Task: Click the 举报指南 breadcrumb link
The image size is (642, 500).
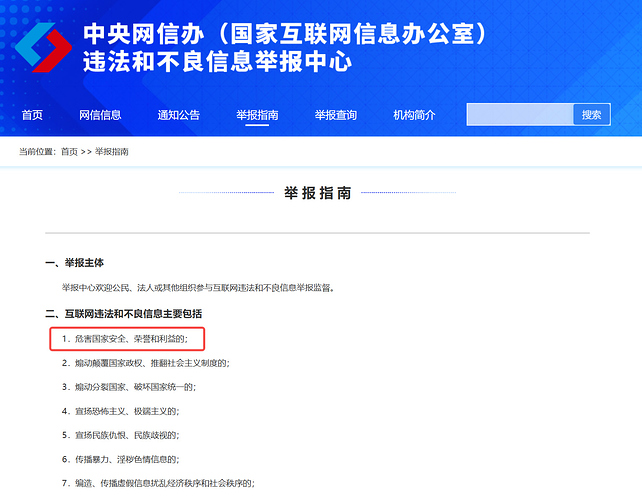Action: [112, 152]
